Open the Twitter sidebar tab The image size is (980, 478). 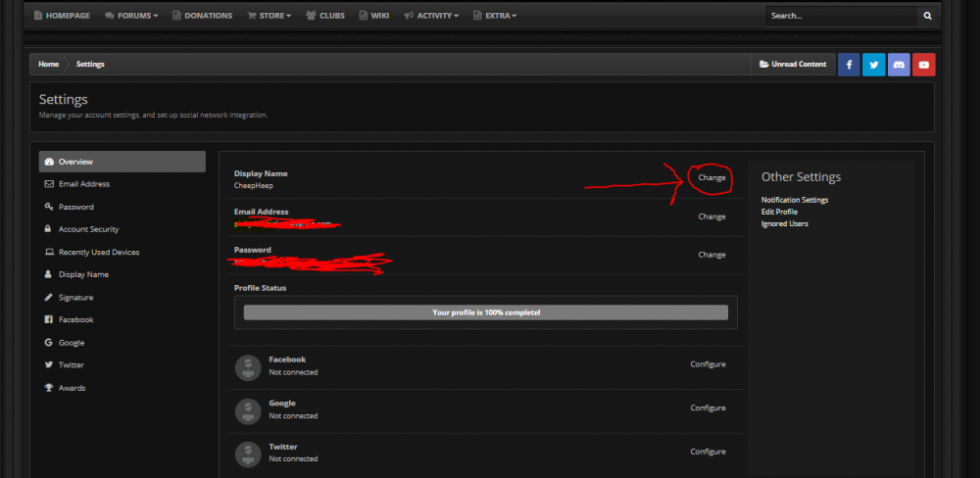[x=122, y=365]
